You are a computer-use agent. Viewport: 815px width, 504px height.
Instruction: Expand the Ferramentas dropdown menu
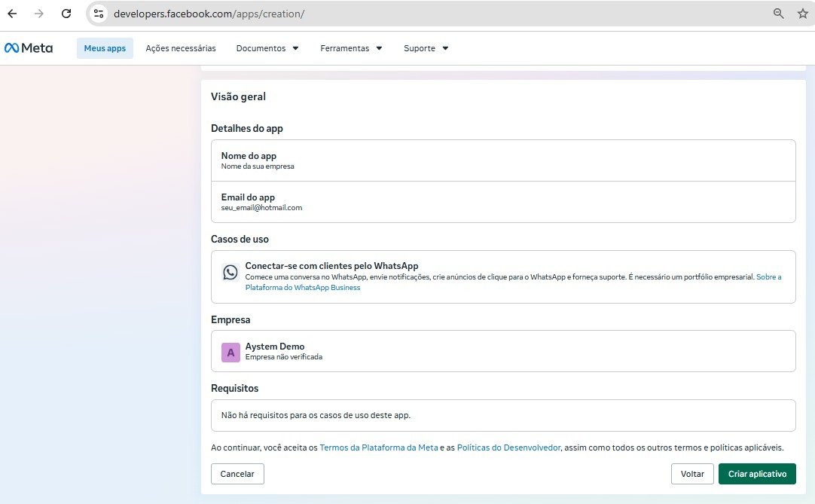point(351,48)
